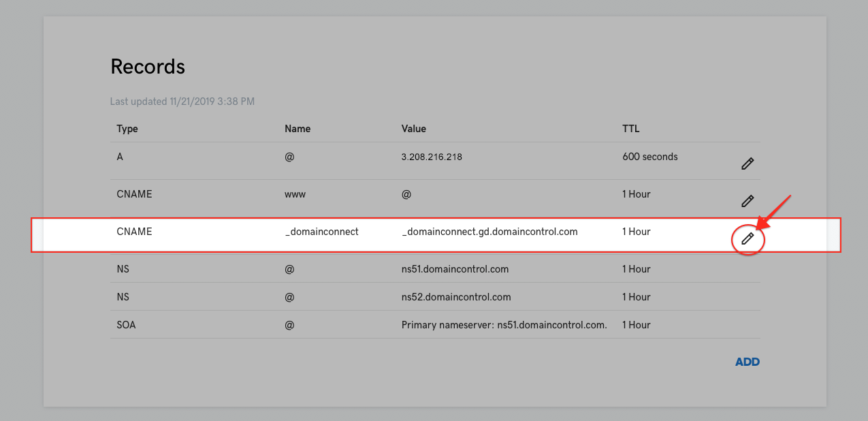Viewport: 868px width, 421px height.
Task: Click the 1 Hour TTL of www record
Action: coord(637,194)
